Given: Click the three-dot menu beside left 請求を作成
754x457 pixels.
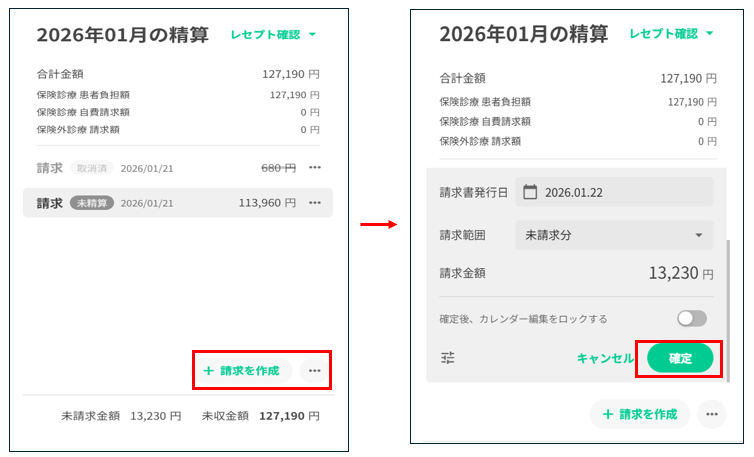Looking at the screenshot, I should tap(315, 371).
